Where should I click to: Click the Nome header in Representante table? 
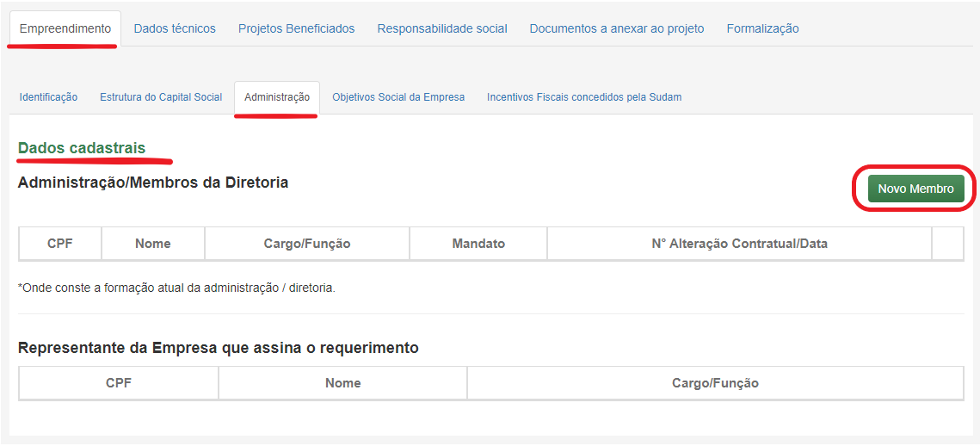click(342, 383)
